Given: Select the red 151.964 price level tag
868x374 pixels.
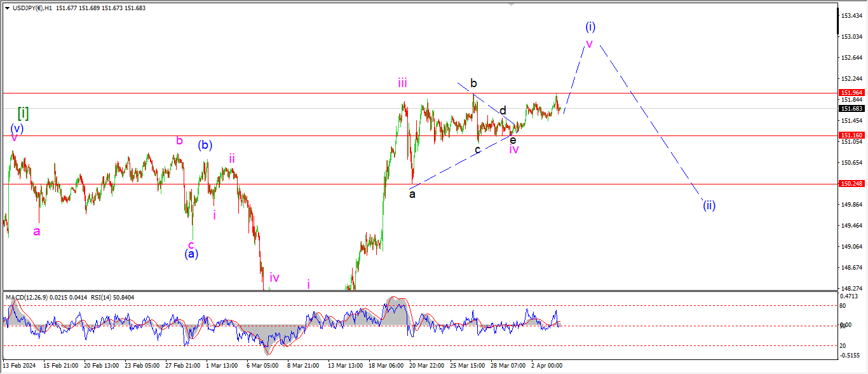Looking at the screenshot, I should 851,93.
